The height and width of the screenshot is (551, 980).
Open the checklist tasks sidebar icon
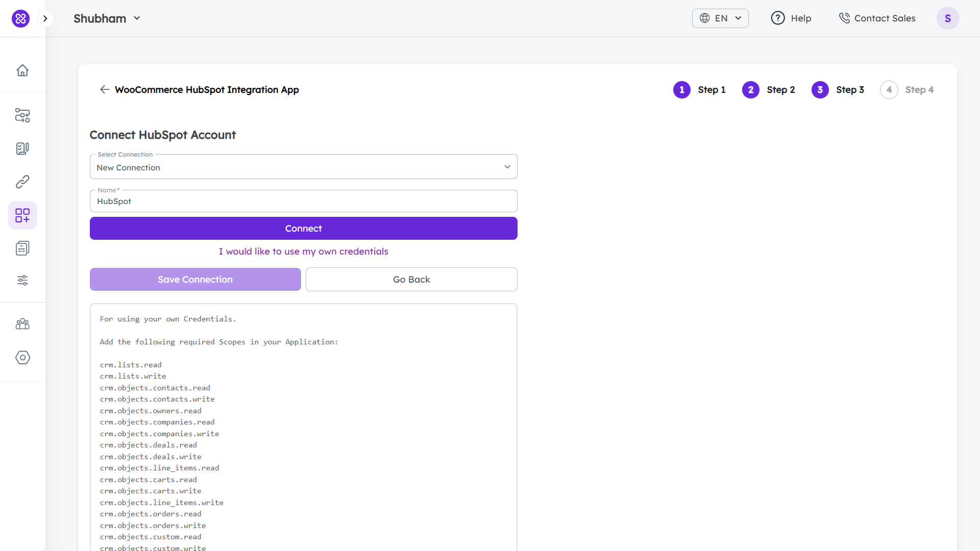coord(22,148)
